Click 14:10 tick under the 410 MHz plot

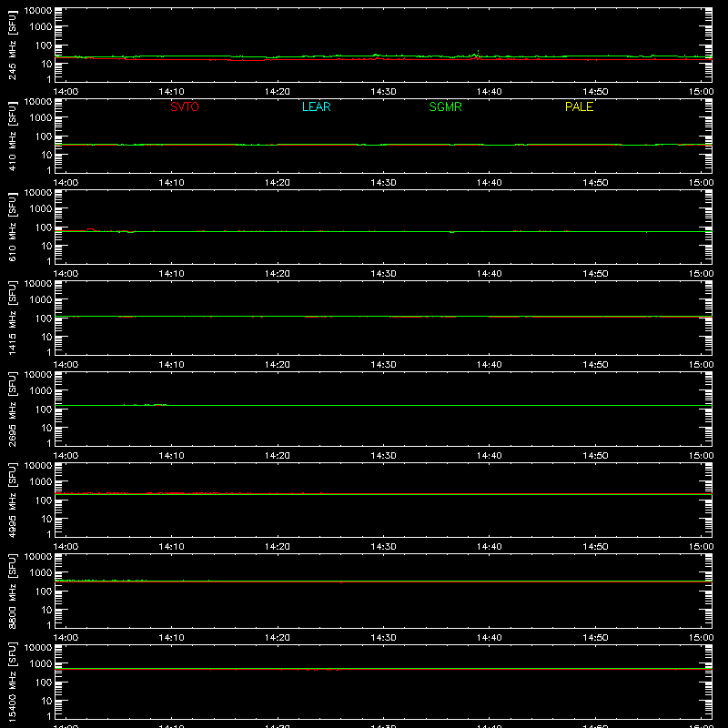[172, 183]
